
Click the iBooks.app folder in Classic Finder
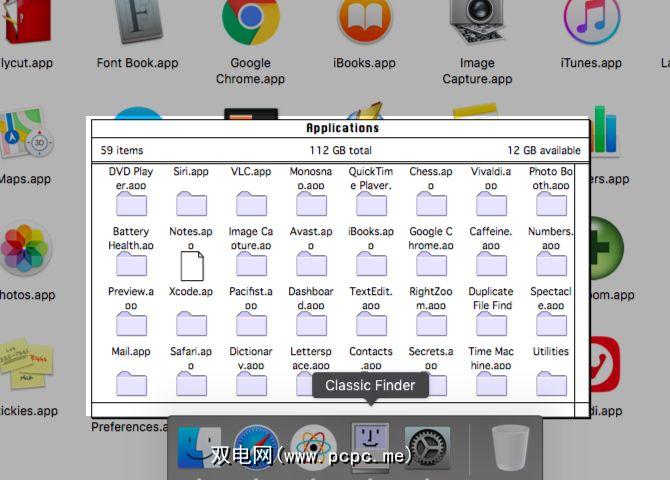pos(371,264)
